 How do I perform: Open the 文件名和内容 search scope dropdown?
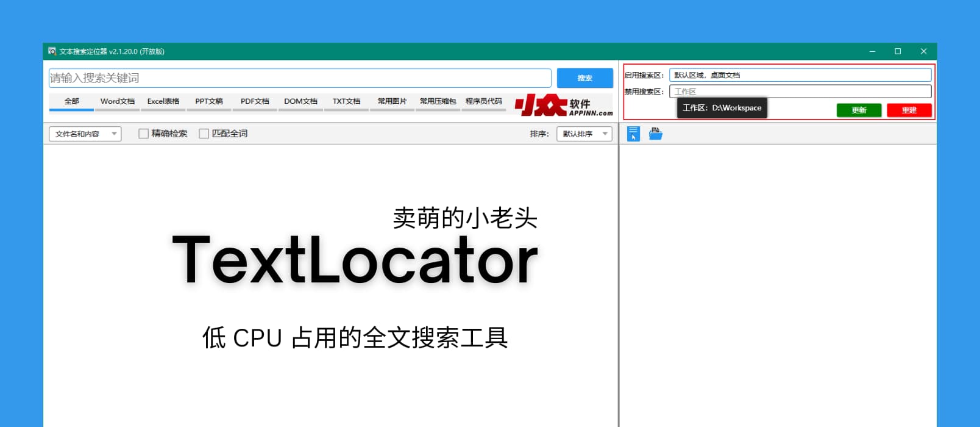pyautogui.click(x=85, y=134)
